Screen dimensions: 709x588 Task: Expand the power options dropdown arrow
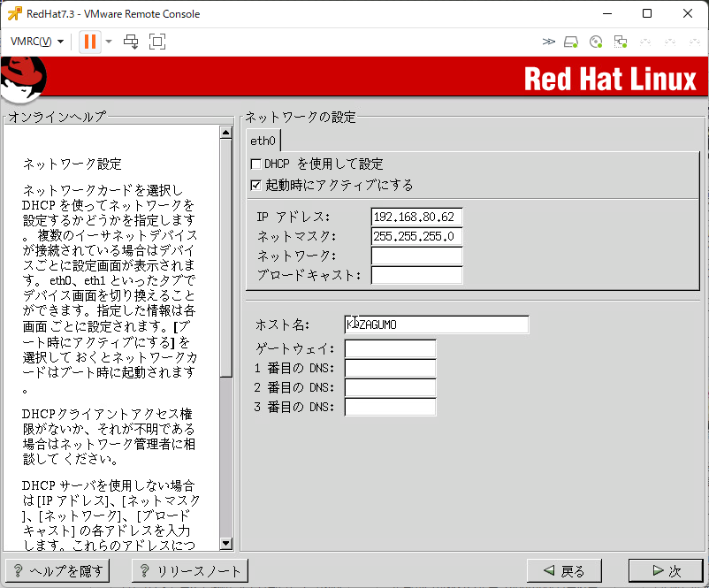tap(109, 42)
